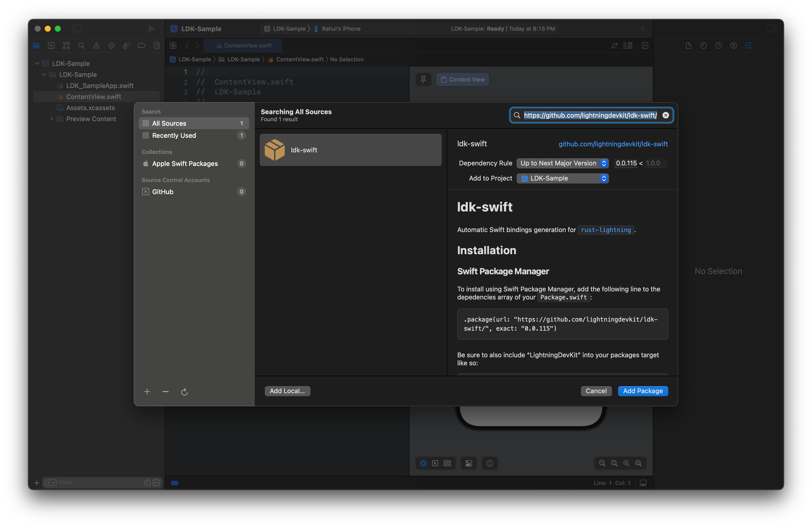Viewport: 812px width, 527px height.
Task: Toggle the inspector panel visibility
Action: click(x=771, y=29)
